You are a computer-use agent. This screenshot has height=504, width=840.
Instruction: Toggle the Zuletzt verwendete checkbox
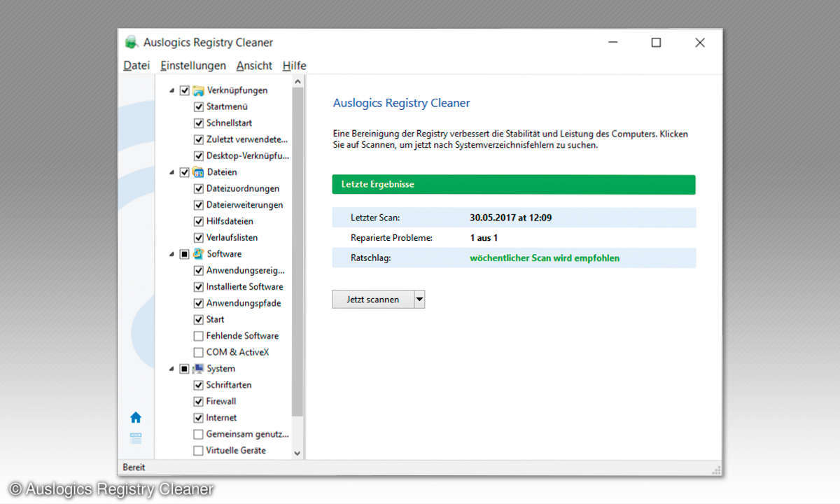pos(198,139)
